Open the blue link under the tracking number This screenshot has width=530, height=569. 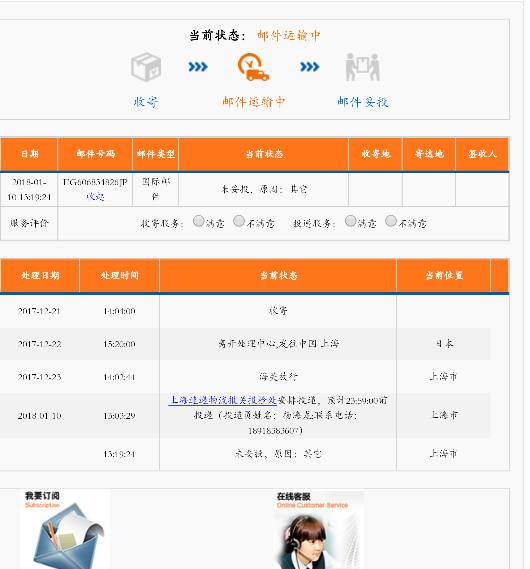point(95,197)
